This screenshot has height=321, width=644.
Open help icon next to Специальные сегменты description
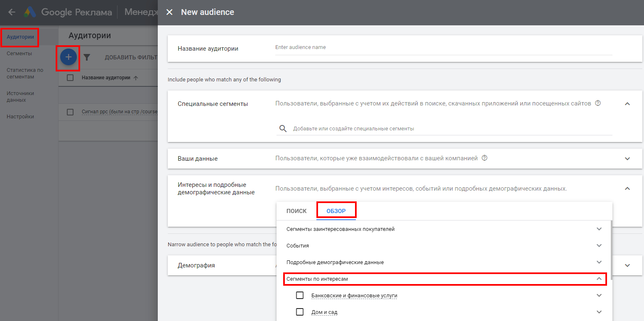coord(598,103)
